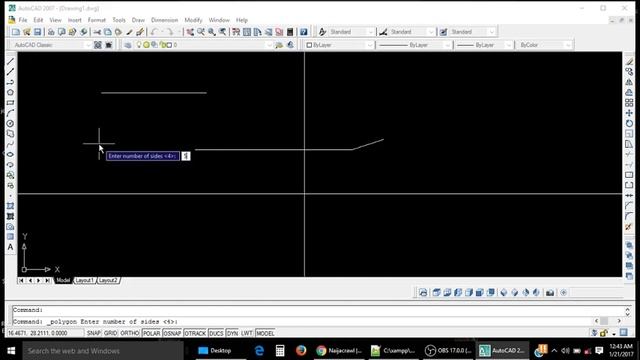This screenshot has width=640, height=360.
Task: Click the Save icon in toolbar
Action: [x=38, y=32]
